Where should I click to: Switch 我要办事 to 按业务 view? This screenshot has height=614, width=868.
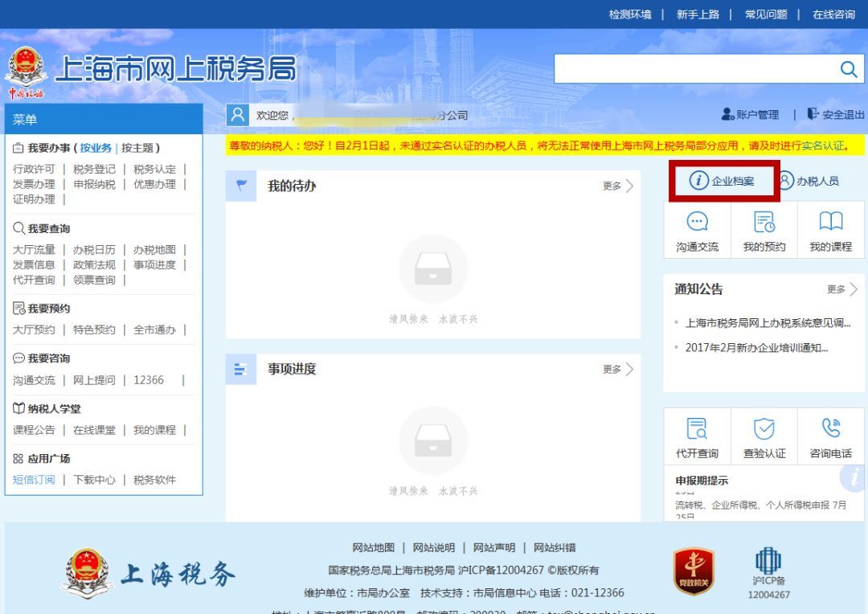(96, 148)
